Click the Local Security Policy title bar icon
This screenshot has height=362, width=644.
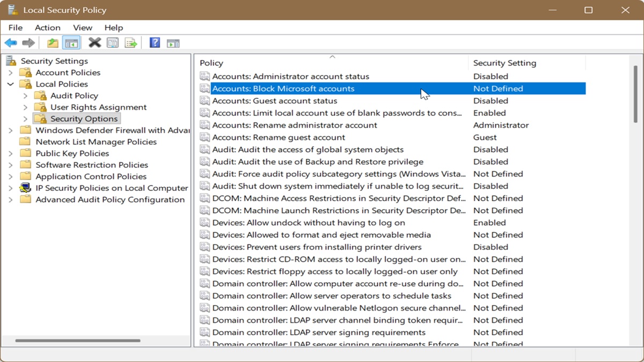click(12, 10)
